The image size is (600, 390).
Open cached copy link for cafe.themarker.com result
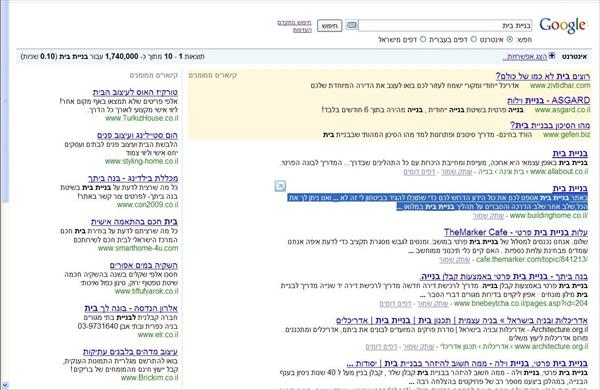click(x=455, y=260)
